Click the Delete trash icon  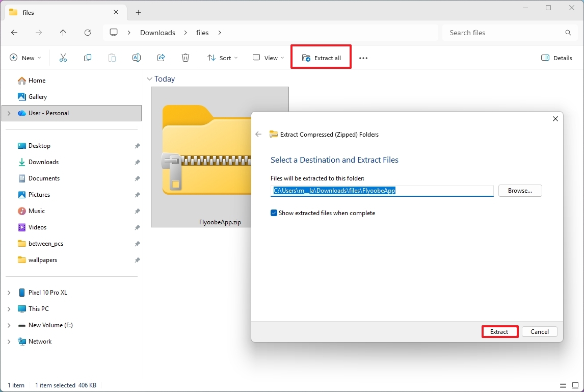[x=185, y=58]
